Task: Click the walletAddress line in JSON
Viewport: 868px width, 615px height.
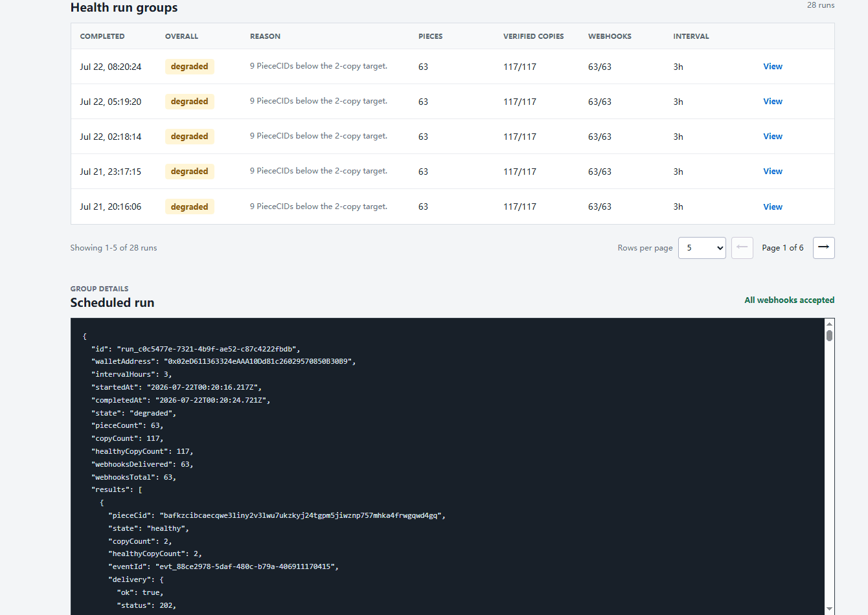Action: point(223,361)
